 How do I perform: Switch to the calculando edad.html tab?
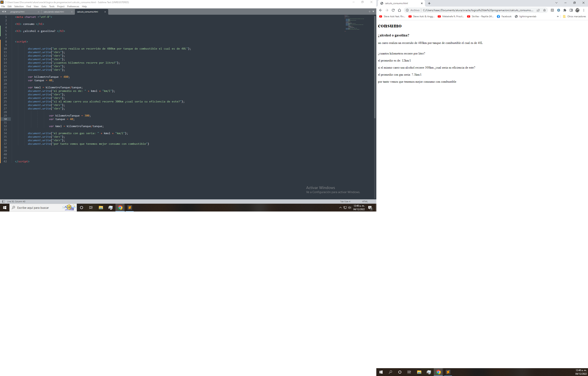point(54,12)
